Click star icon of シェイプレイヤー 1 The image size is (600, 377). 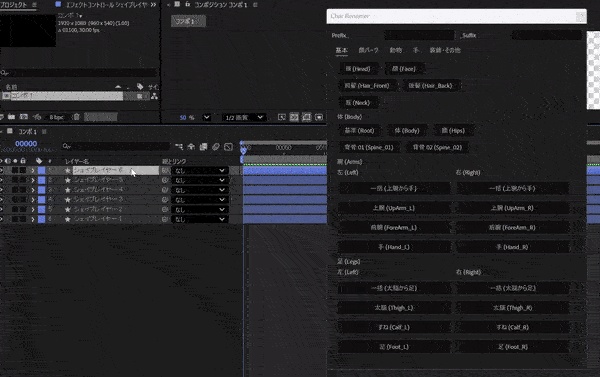coord(68,219)
